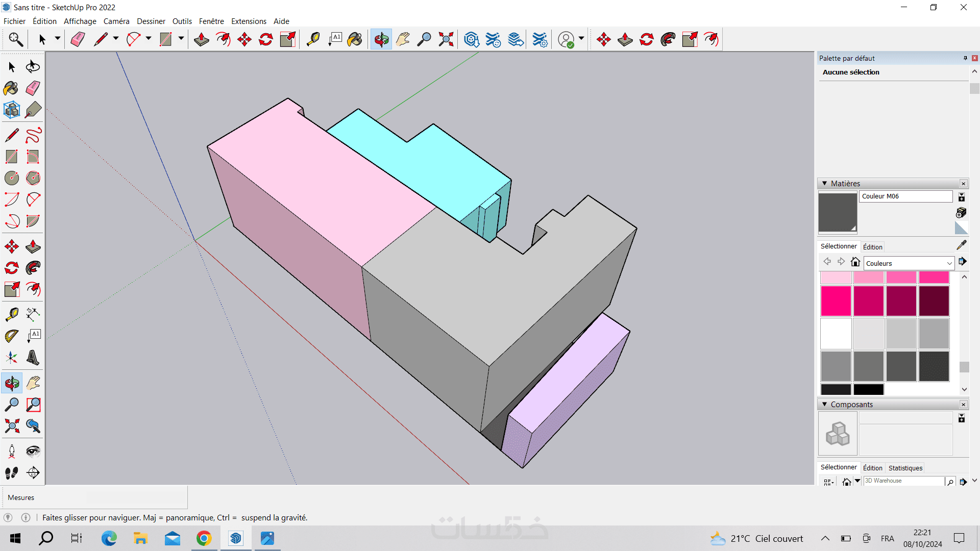The image size is (980, 551).
Task: Choose the Tape Measure tool in left toolbar
Action: tap(11, 314)
